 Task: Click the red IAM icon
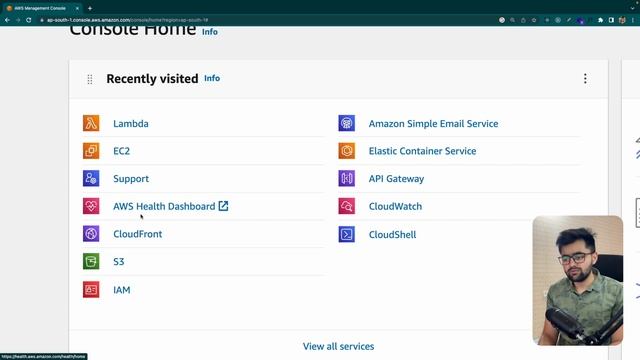[91, 289]
